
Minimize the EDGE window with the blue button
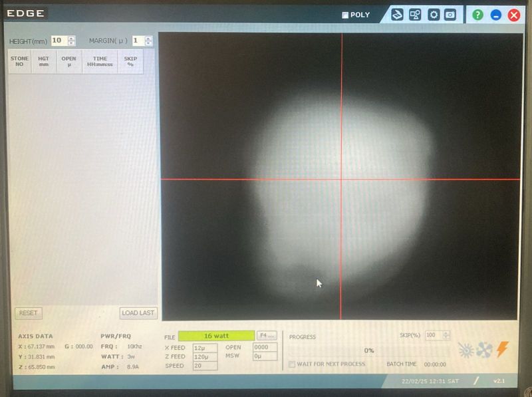point(495,15)
